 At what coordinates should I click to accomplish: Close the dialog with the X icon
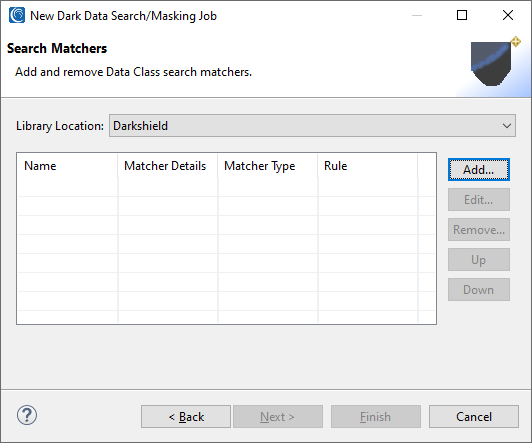click(x=508, y=15)
